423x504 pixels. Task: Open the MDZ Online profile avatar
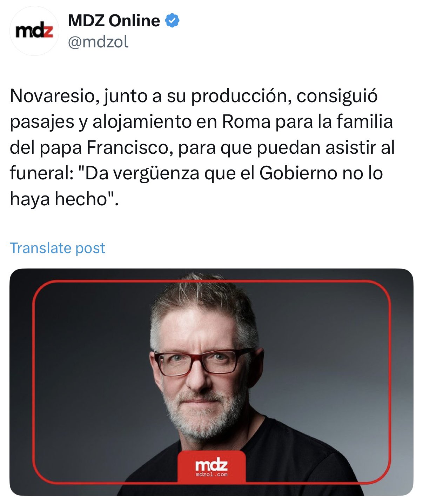(x=34, y=31)
